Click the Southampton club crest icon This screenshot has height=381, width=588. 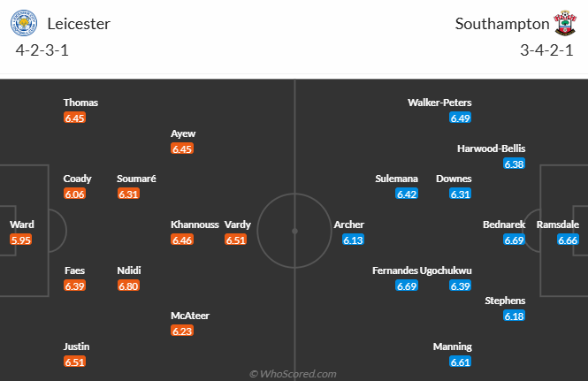click(x=565, y=23)
